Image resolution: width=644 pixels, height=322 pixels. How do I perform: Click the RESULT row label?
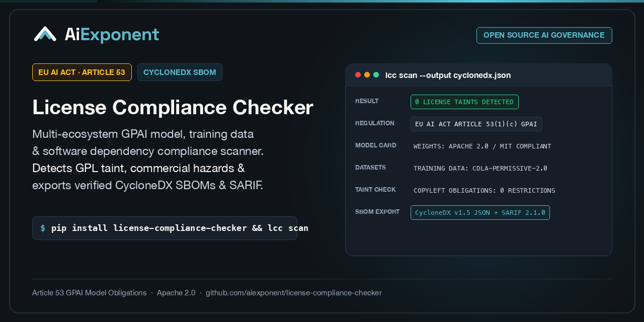click(x=367, y=101)
